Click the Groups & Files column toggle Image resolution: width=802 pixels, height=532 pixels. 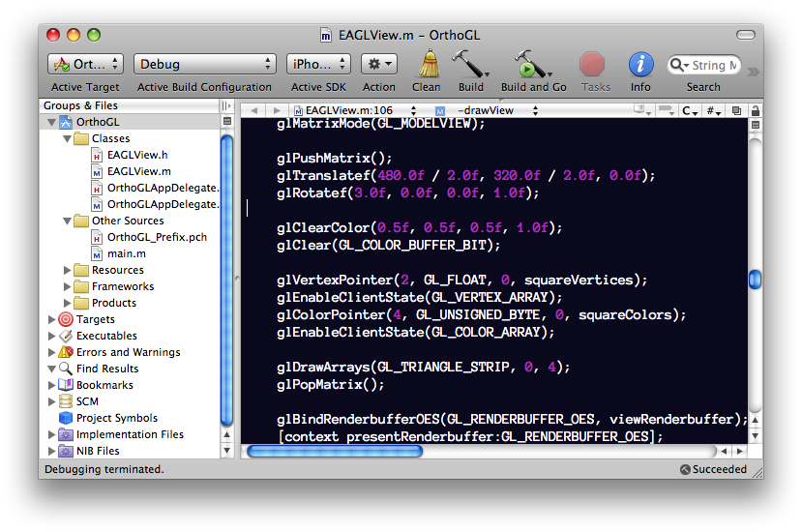[x=226, y=105]
